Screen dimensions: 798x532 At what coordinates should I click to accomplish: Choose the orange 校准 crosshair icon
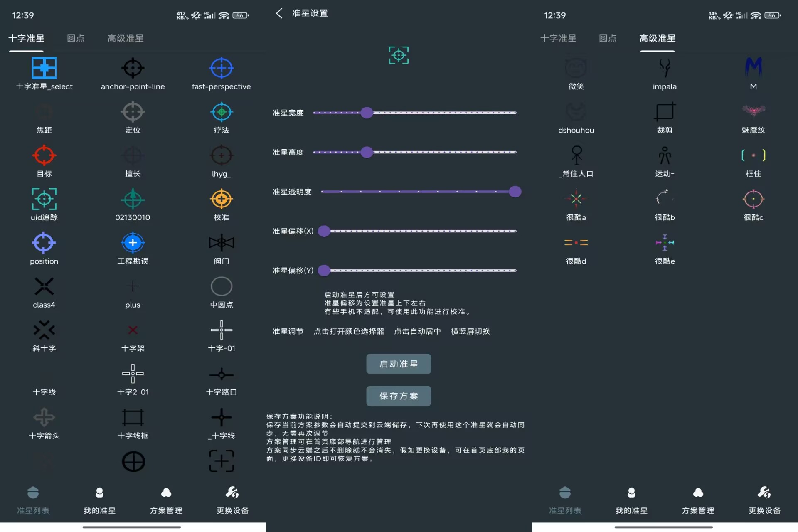click(221, 199)
